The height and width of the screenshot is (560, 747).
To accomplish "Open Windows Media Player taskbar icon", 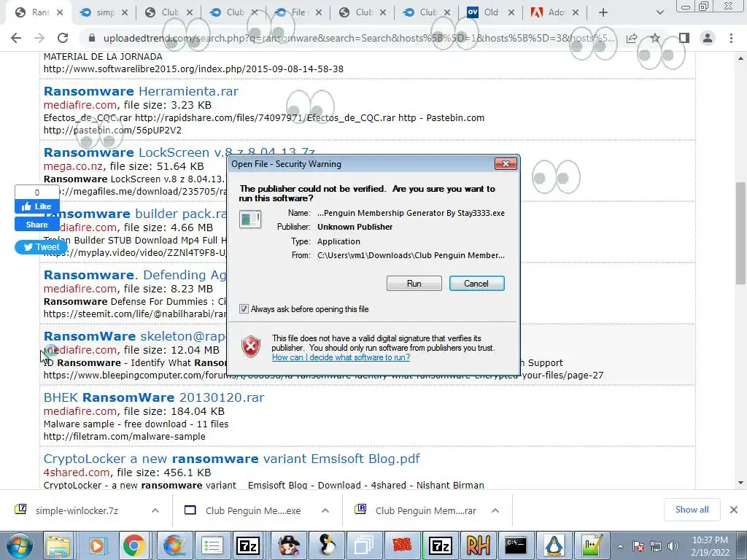I will point(96,545).
